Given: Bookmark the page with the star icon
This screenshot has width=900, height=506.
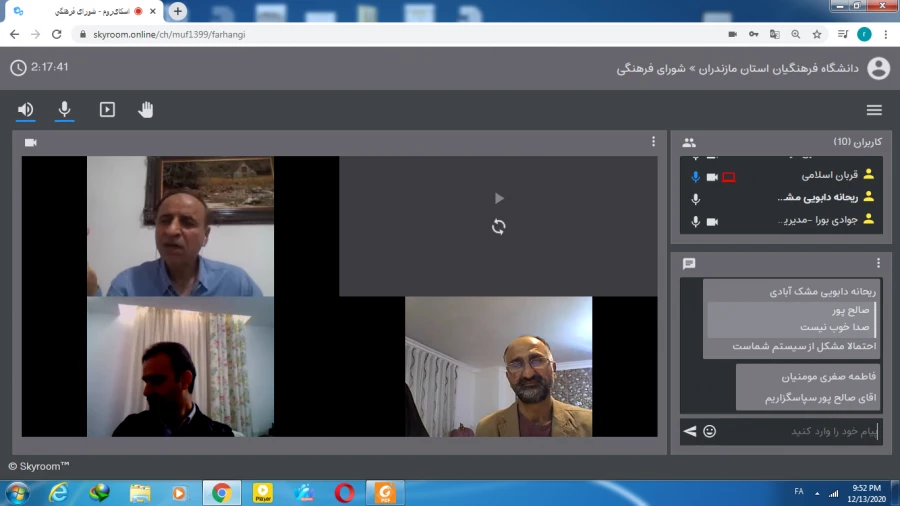Looking at the screenshot, I should click(817, 33).
